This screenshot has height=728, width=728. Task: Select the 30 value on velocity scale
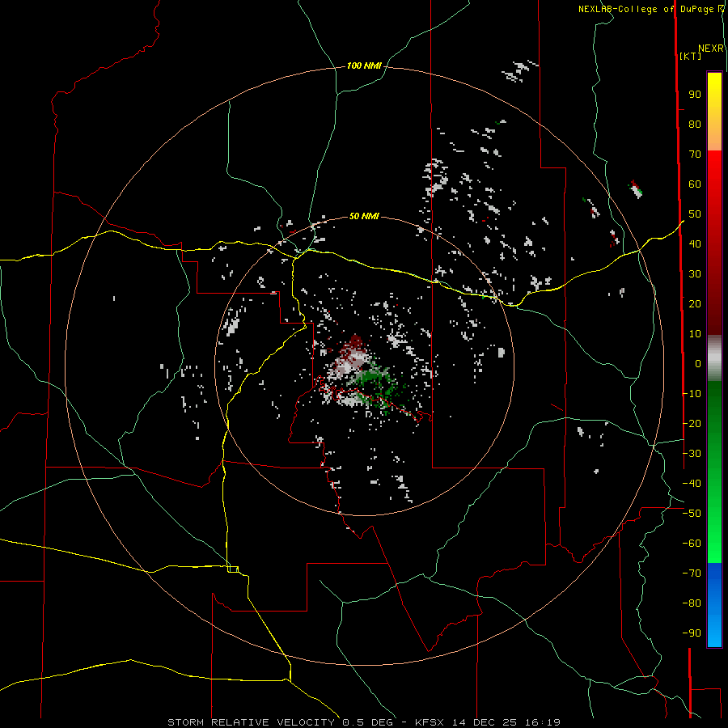tap(695, 274)
